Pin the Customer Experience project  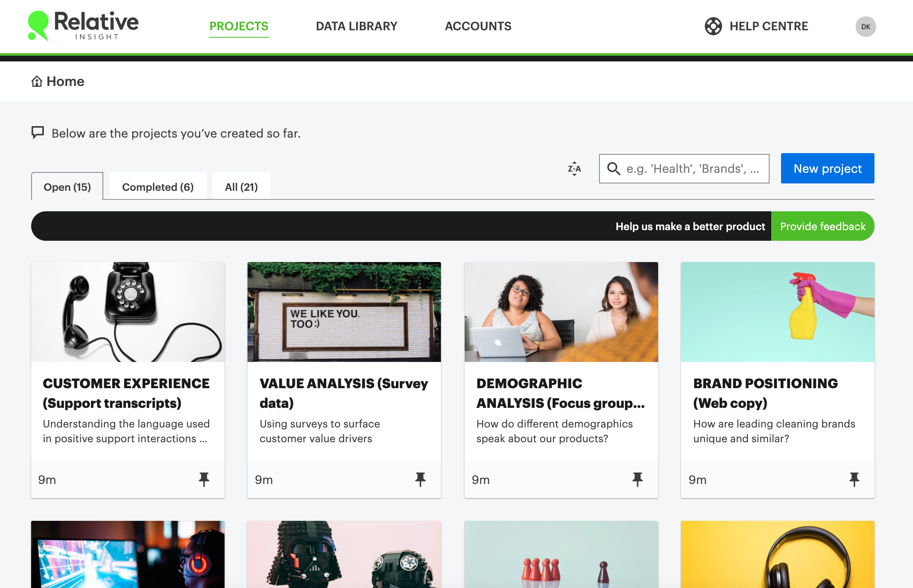tap(204, 479)
